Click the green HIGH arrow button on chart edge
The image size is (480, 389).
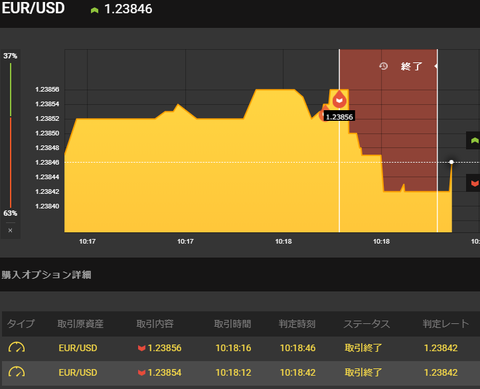(474, 140)
